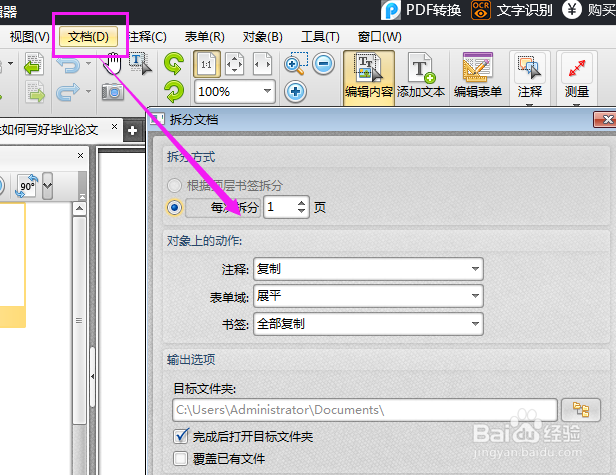The image size is (616, 475).
Task: Open the 表单(R) menu
Action: coord(204,37)
